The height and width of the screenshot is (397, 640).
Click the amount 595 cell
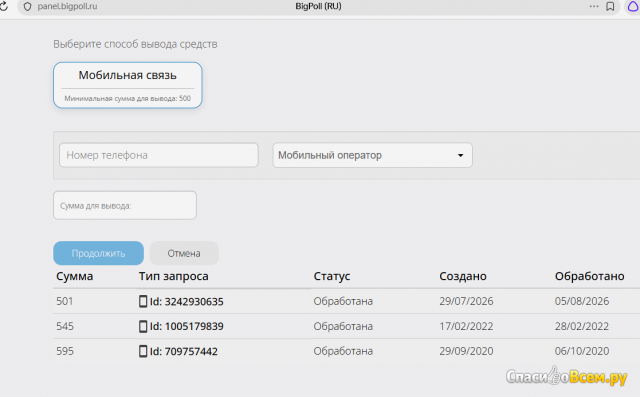65,351
